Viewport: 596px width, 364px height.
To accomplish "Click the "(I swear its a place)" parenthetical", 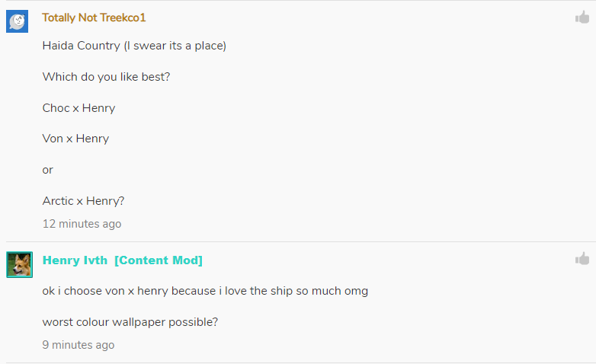I will [175, 46].
